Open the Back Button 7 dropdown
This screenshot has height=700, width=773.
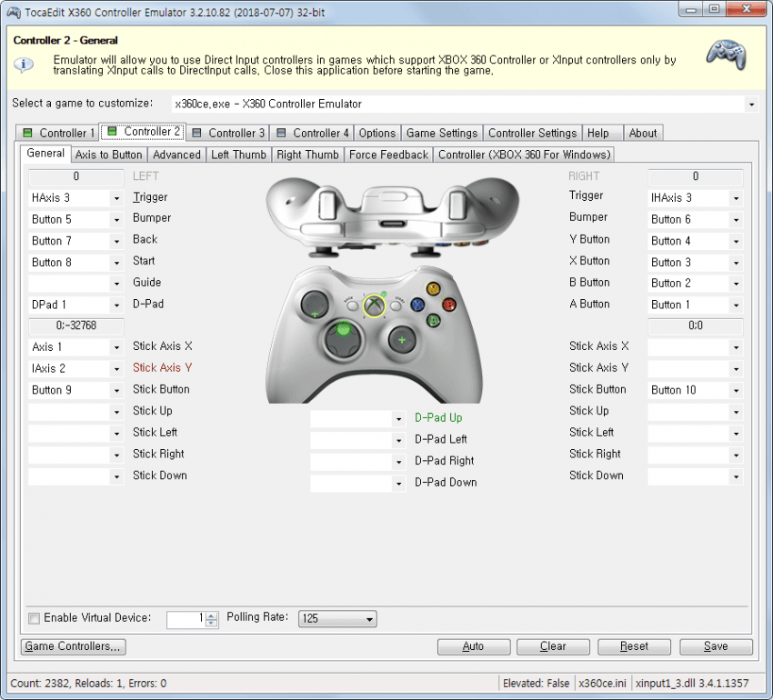pyautogui.click(x=116, y=241)
